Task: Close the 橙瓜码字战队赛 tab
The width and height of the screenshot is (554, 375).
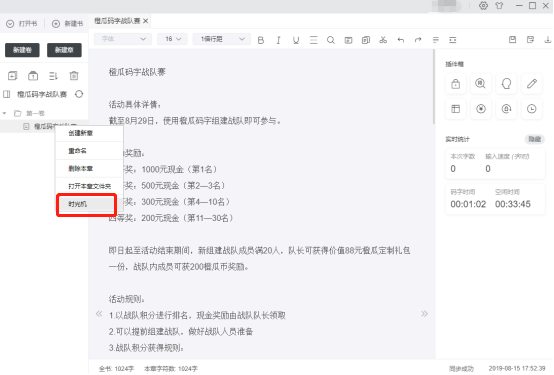Action: (x=146, y=21)
